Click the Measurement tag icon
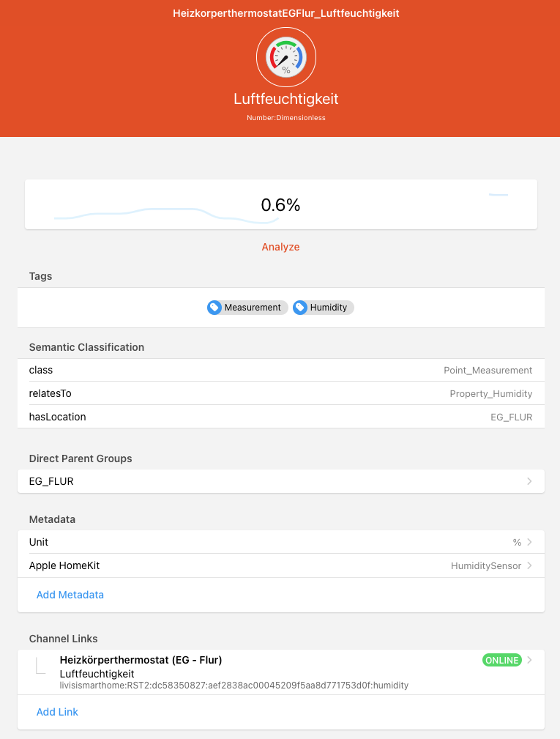 pos(214,308)
